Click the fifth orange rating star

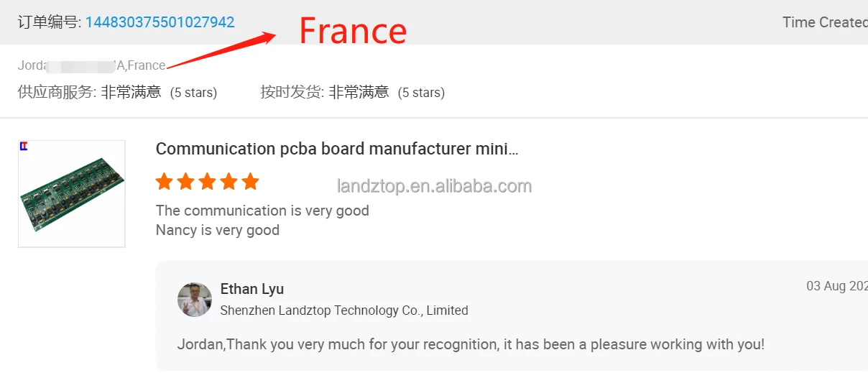coord(250,181)
